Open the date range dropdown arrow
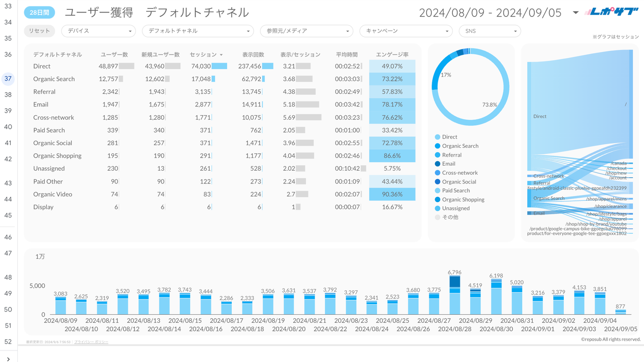Screen dimensions: 644x362 (x=575, y=12)
